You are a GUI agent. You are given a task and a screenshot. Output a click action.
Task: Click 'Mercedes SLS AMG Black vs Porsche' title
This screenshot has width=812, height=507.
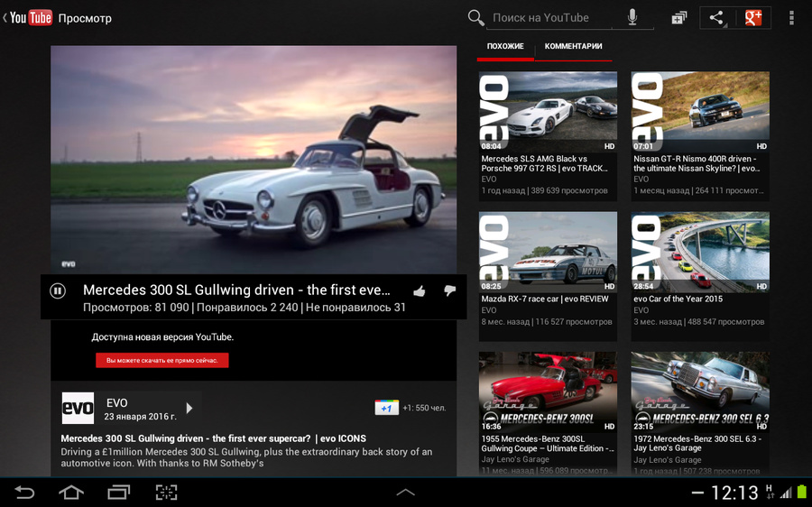tap(544, 163)
